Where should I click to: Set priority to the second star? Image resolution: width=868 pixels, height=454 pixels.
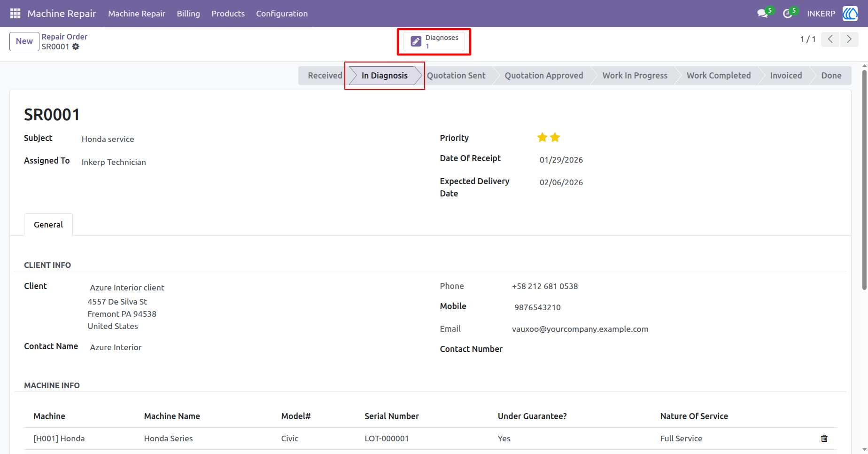click(555, 137)
